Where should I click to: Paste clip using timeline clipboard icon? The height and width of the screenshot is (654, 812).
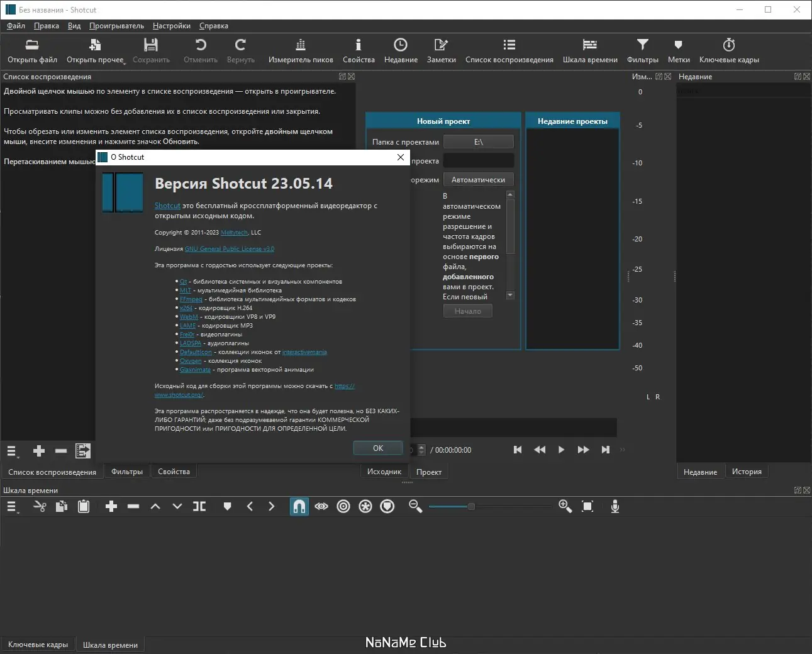point(84,506)
